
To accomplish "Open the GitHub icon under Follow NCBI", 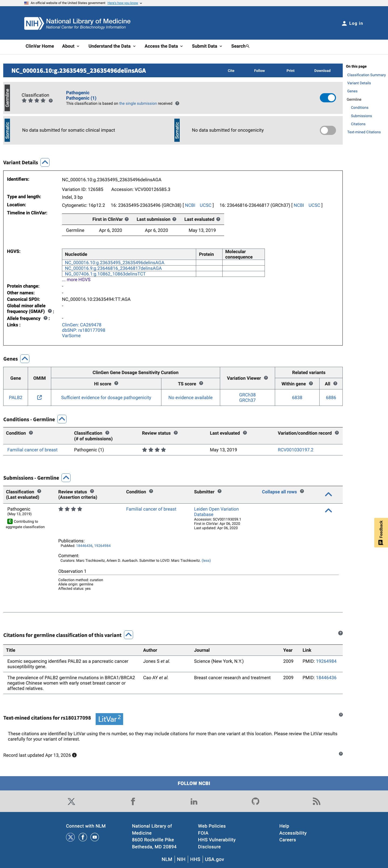I will coord(255,801).
